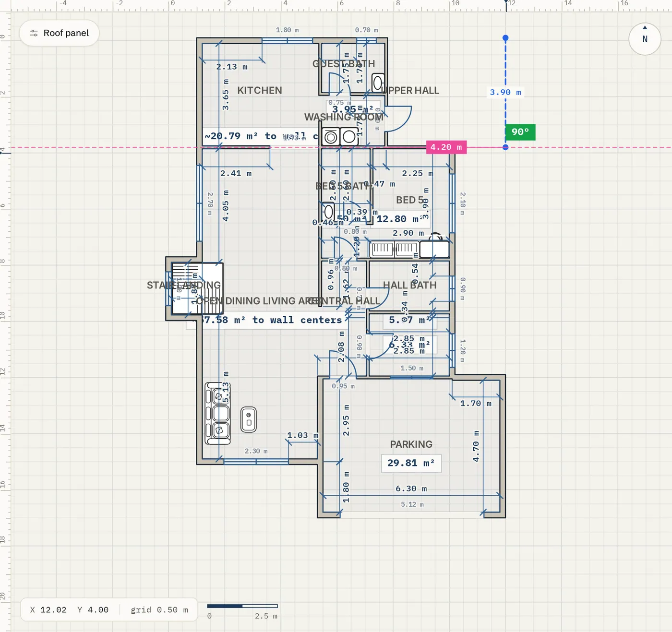The image size is (672, 632).
Task: Select the GUEST BATH room label
Action: point(344,64)
